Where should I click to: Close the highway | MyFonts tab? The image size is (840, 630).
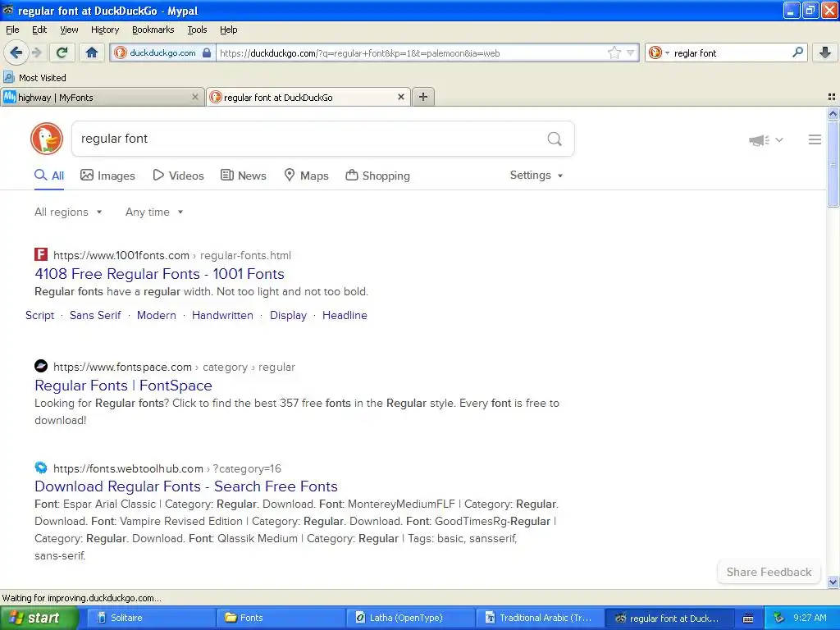[x=195, y=97]
